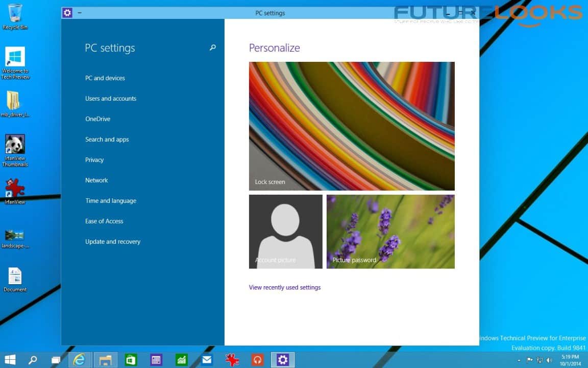This screenshot has width=588, height=368.
Task: Open Ease of Access settings
Action: coord(104,221)
